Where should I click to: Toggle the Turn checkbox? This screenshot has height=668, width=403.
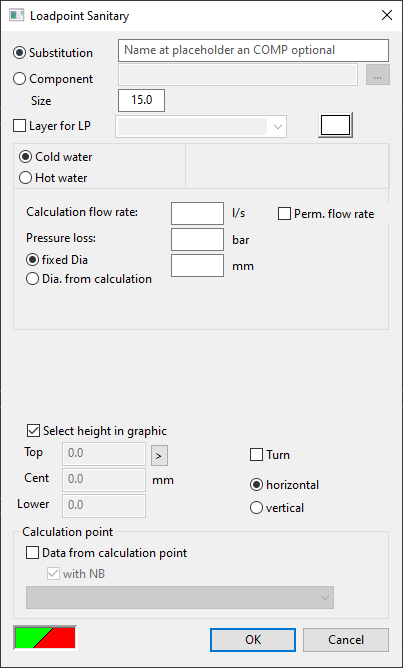270,455
